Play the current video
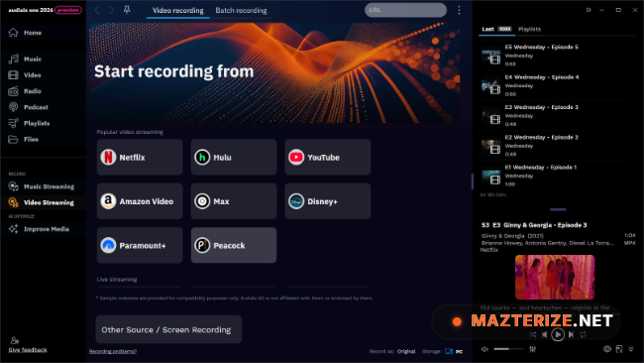The width and height of the screenshot is (644, 363). tap(558, 334)
